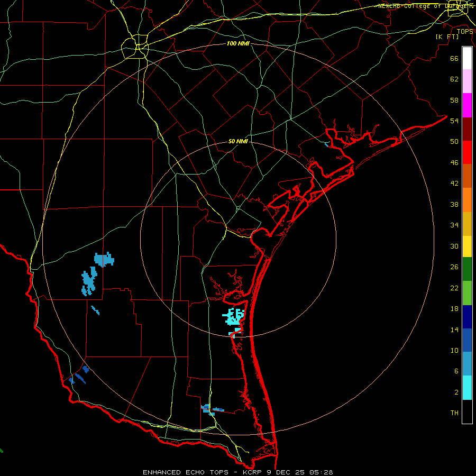
Task: Click the '62' legend value
Action: [454, 79]
